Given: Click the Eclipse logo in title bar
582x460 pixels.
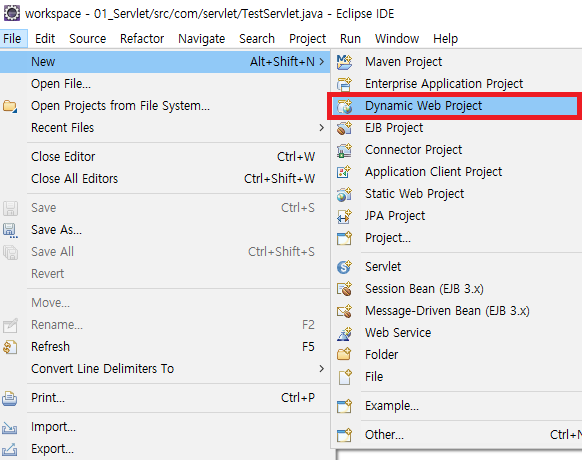Looking at the screenshot, I should click(12, 13).
